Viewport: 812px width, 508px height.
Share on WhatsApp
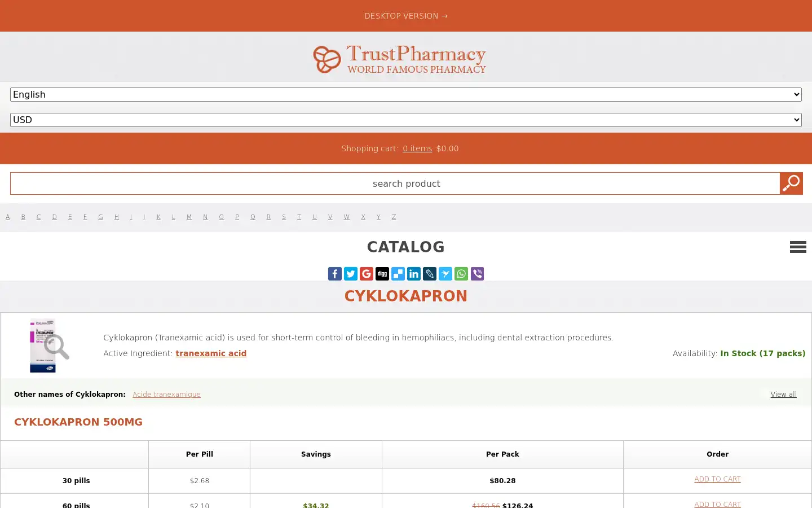click(x=461, y=274)
